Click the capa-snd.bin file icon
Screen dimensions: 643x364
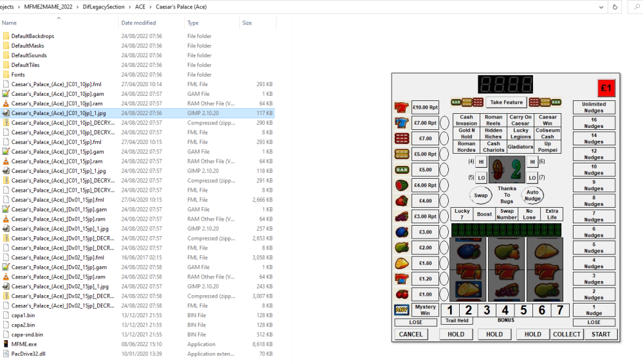[x=6, y=334]
